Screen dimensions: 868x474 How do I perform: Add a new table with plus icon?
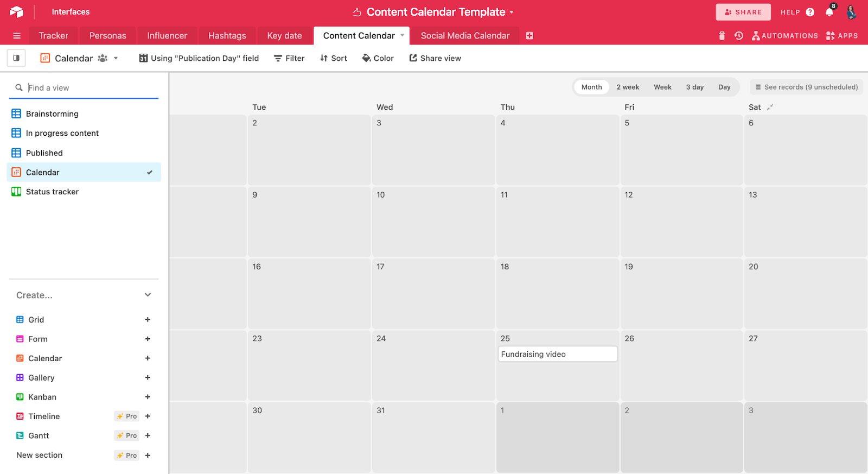(x=529, y=36)
